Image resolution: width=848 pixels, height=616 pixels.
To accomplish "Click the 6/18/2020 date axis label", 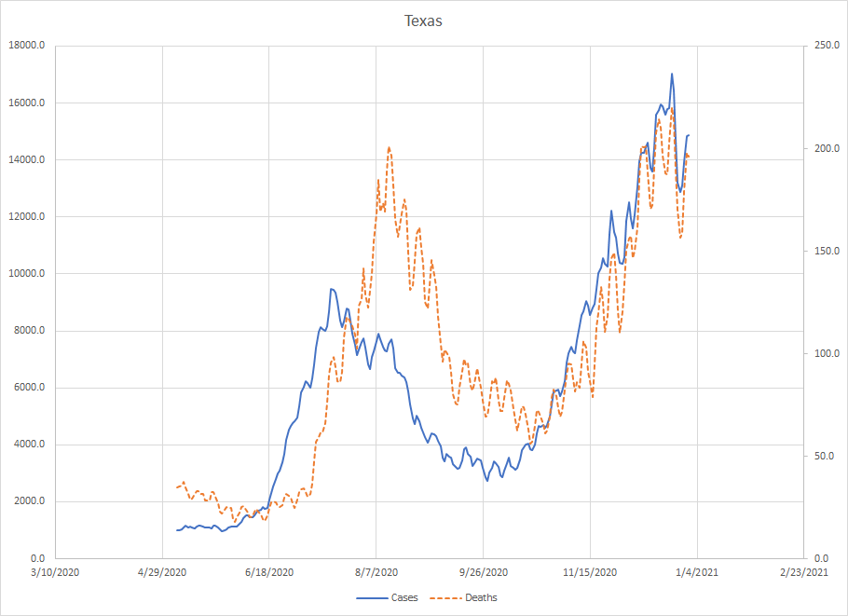I will tap(269, 572).
